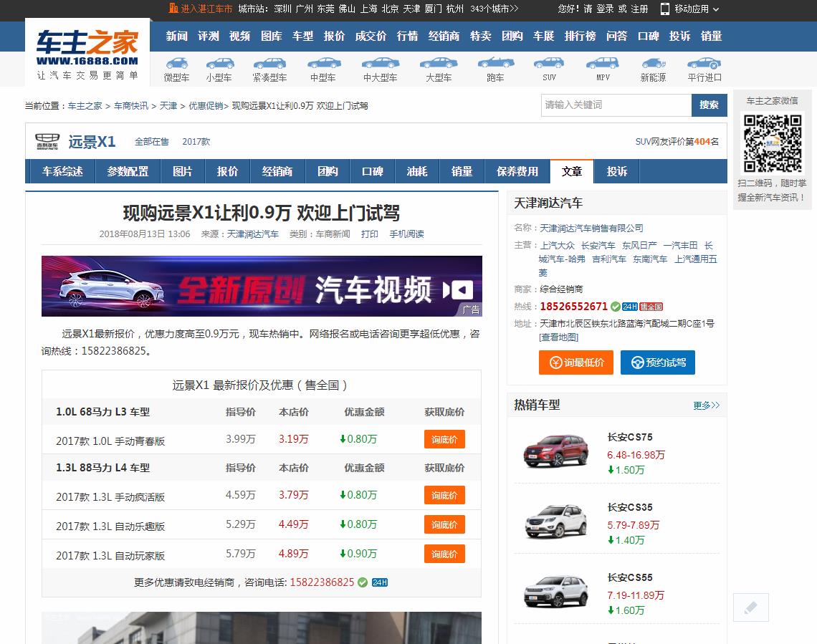
Task: Click 询底价 for 1.3L 自动玩家版
Action: [444, 554]
